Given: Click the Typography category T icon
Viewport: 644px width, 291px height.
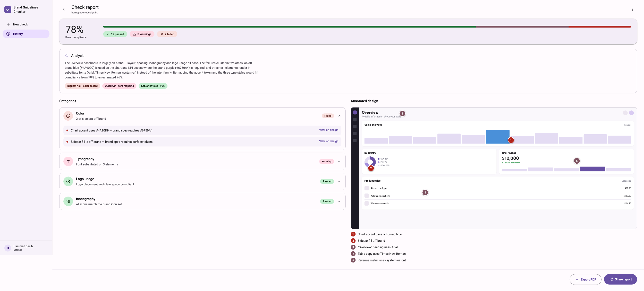Looking at the screenshot, I should pyautogui.click(x=68, y=162).
